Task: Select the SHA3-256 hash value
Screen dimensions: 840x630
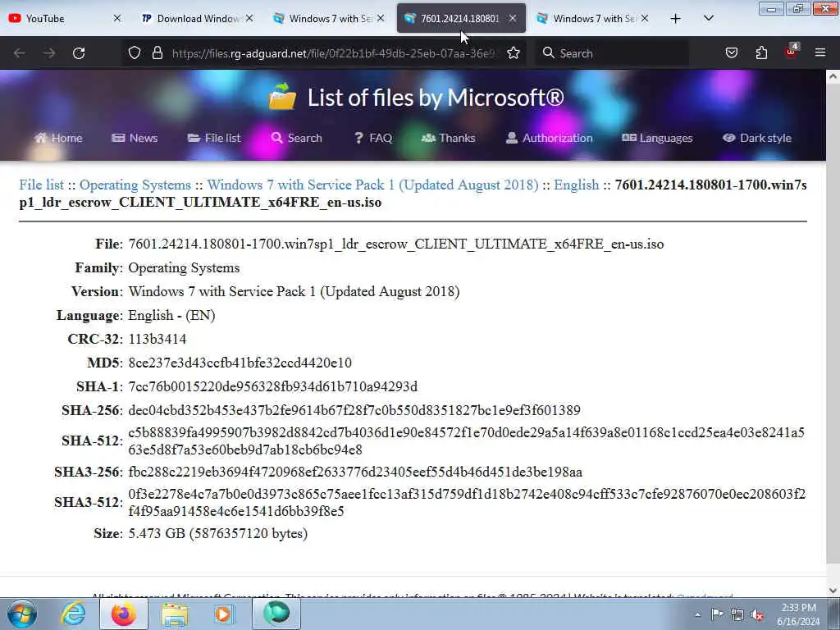Action: [x=355, y=472]
